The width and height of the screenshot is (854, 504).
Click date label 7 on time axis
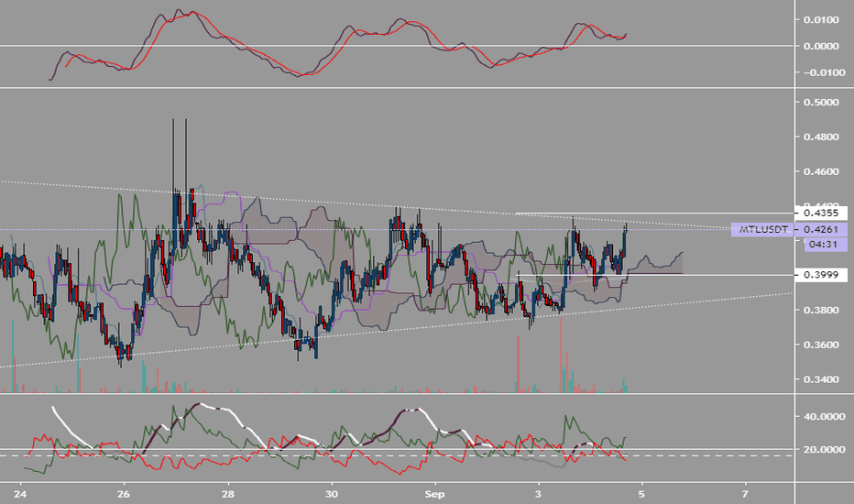pyautogui.click(x=745, y=494)
